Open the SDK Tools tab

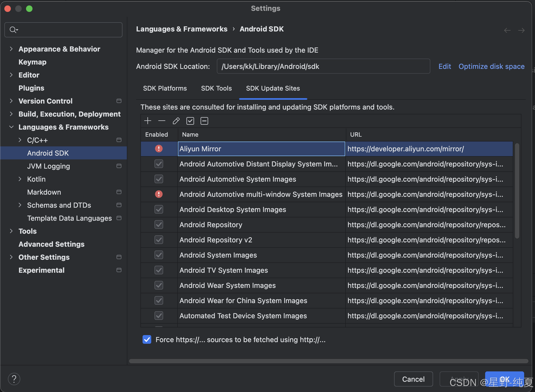pos(216,88)
